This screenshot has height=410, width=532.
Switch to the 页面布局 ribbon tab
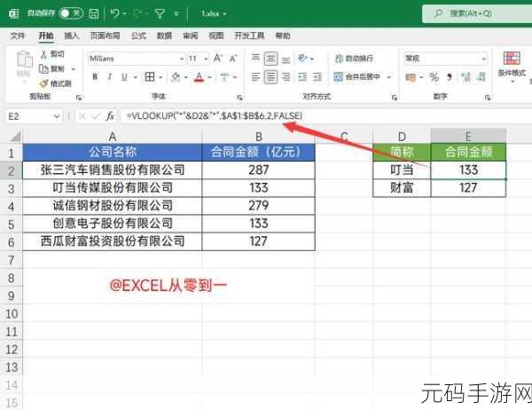[105, 35]
